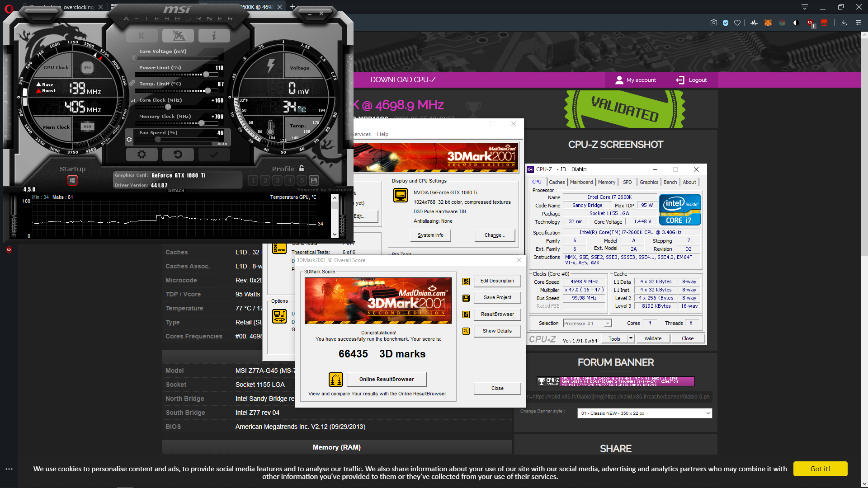This screenshot has width=868, height=488.
Task: Open Opera easy setup sliders icon
Action: click(x=858, y=23)
